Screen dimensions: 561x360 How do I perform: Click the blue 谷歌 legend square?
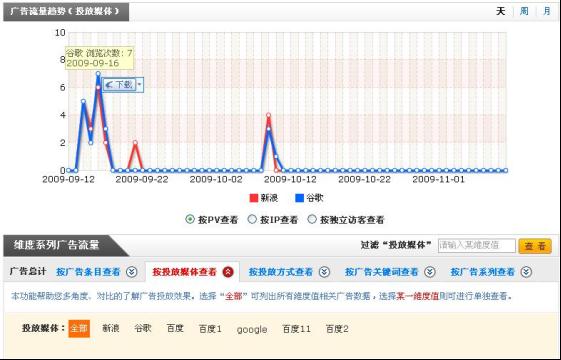pyautogui.click(x=299, y=198)
